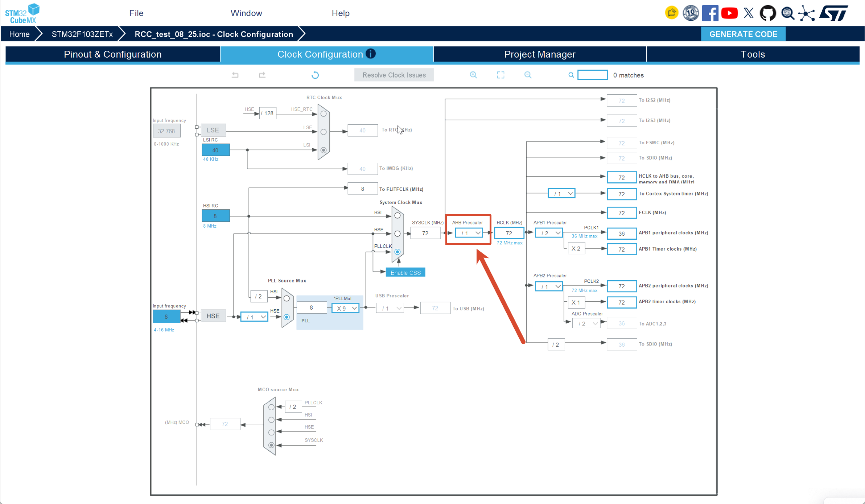Click the RCC_test_08_25.ioc breadcrumb
This screenshot has width=865, height=504.
214,34
